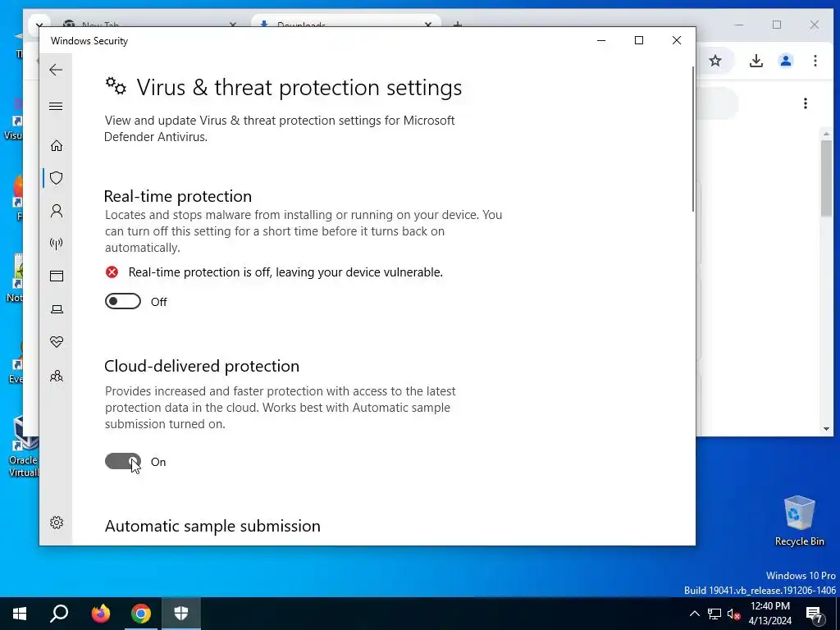The height and width of the screenshot is (630, 840).
Task: Click Windows Security window scrollbar thumb
Action: [x=692, y=139]
